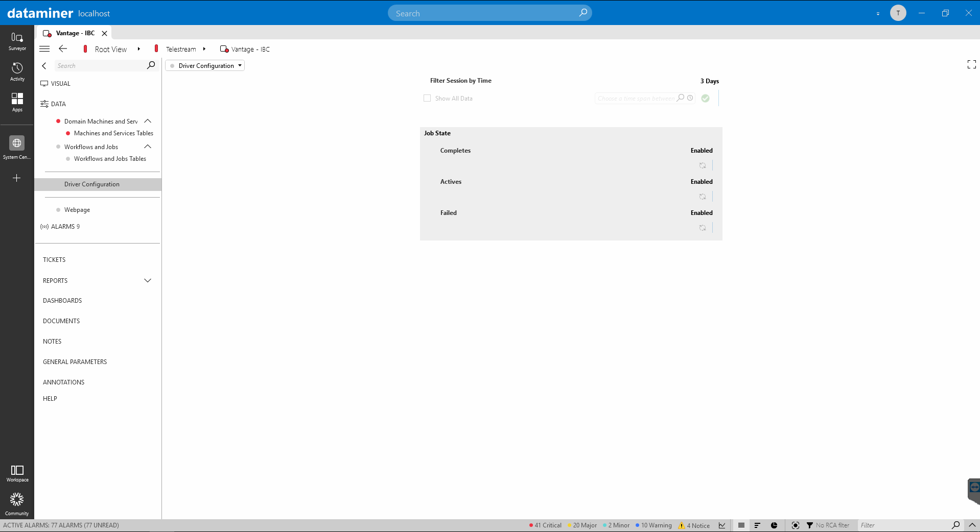Collapse Domain Machines and Serv group
Image resolution: width=980 pixels, height=532 pixels.
(148, 121)
